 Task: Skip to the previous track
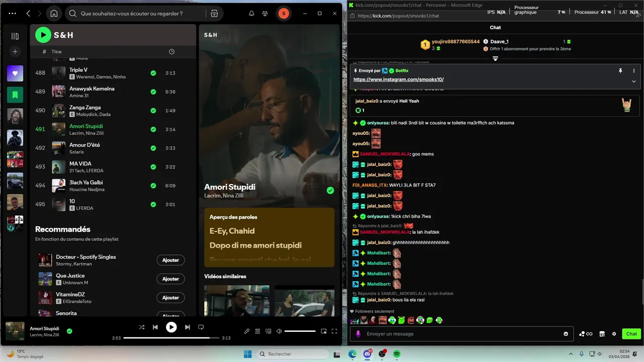coord(155,327)
